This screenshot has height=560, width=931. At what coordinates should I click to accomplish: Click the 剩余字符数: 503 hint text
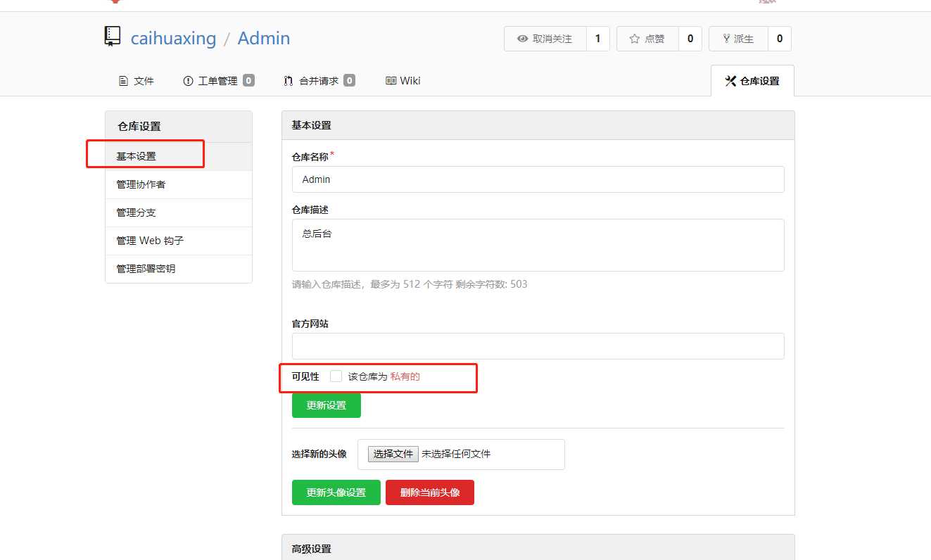tap(490, 284)
